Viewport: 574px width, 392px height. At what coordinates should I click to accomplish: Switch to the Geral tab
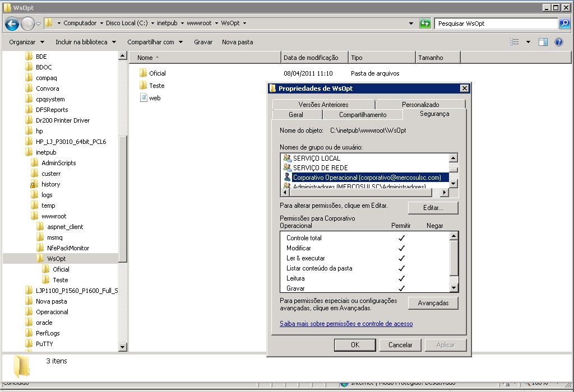(296, 115)
